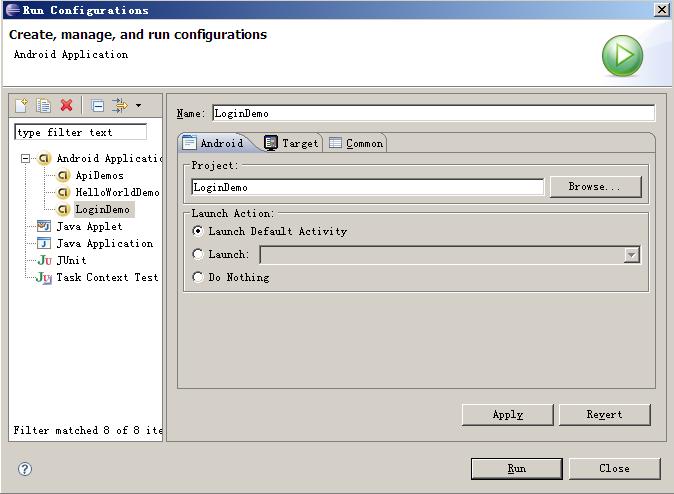Screen dimensions: 674x494
Task: Click the LoginDemo configuration icon
Action: [63, 209]
